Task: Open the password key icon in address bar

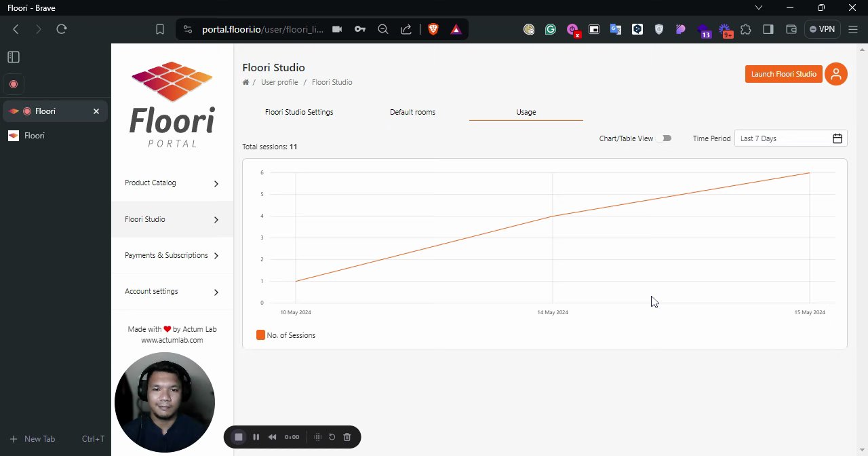Action: point(360,29)
